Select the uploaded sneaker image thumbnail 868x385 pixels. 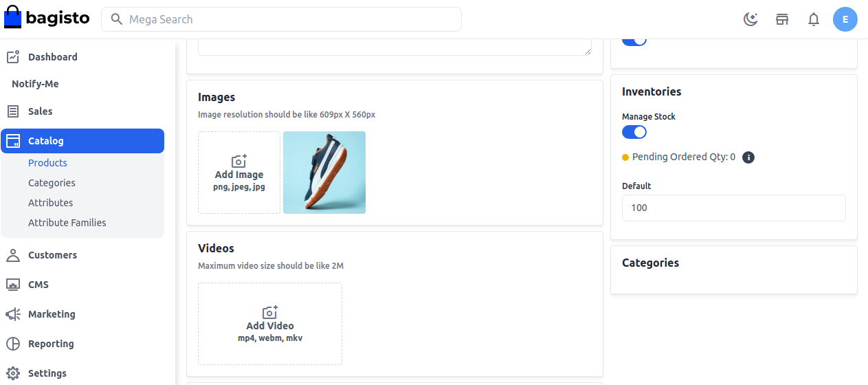pyautogui.click(x=324, y=173)
